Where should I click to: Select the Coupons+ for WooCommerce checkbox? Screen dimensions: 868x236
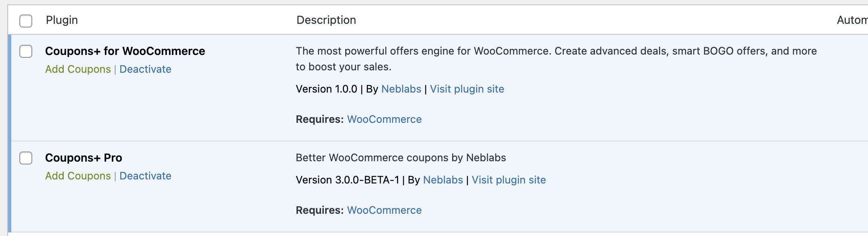click(x=26, y=51)
